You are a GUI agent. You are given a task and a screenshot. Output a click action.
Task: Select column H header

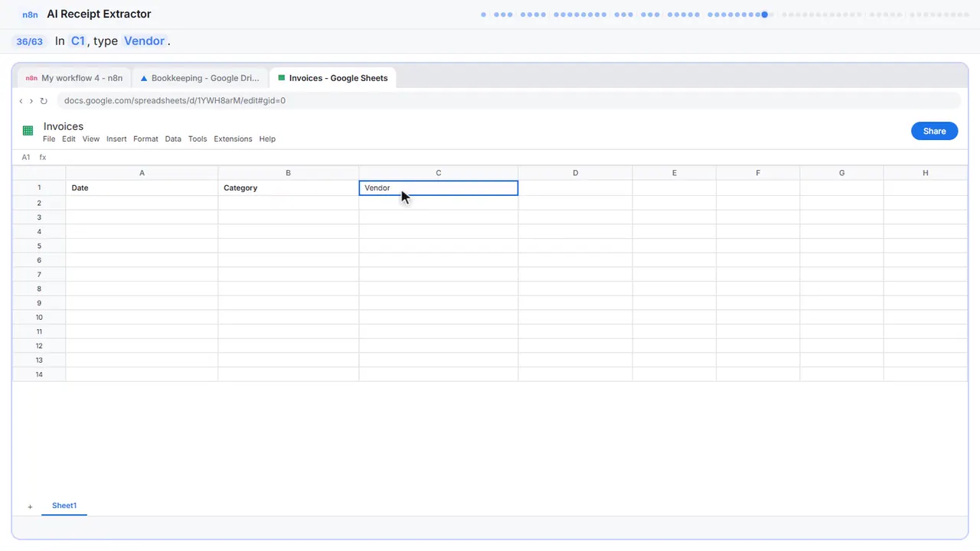point(926,173)
